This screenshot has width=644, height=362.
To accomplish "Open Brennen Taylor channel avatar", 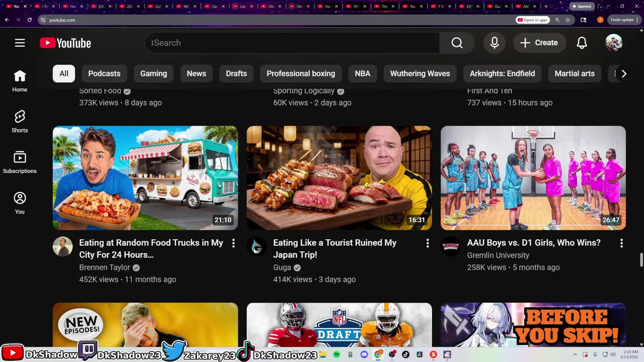I will coord(63,246).
